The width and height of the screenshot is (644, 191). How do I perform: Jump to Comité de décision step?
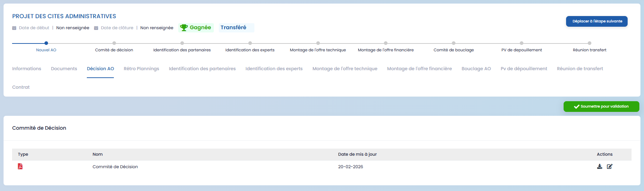pyautogui.click(x=114, y=43)
